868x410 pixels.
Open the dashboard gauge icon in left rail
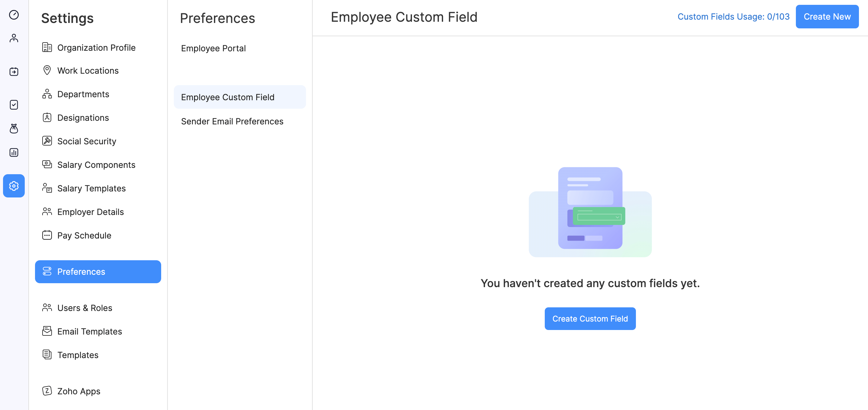tap(14, 15)
